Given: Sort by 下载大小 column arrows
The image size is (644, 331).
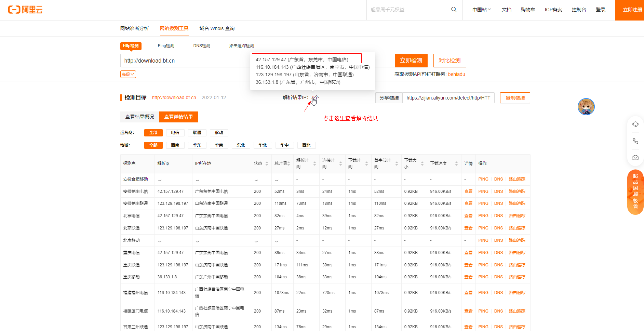Looking at the screenshot, I should click(x=422, y=163).
